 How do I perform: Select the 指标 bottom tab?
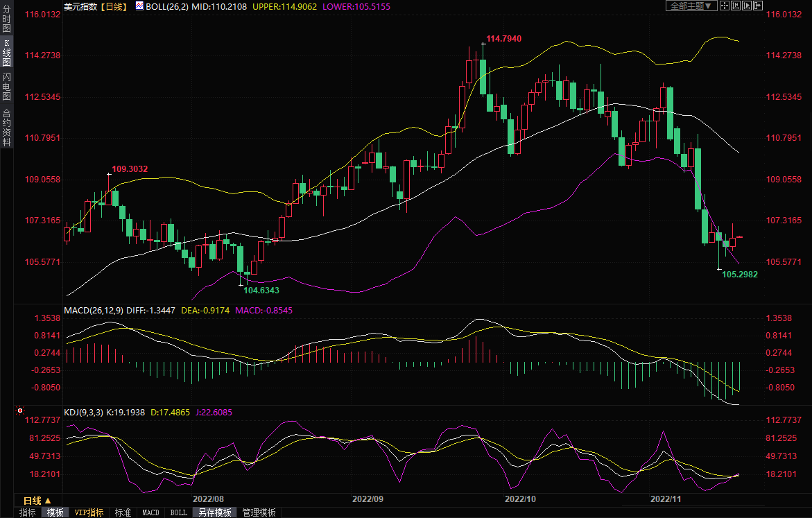(x=28, y=512)
